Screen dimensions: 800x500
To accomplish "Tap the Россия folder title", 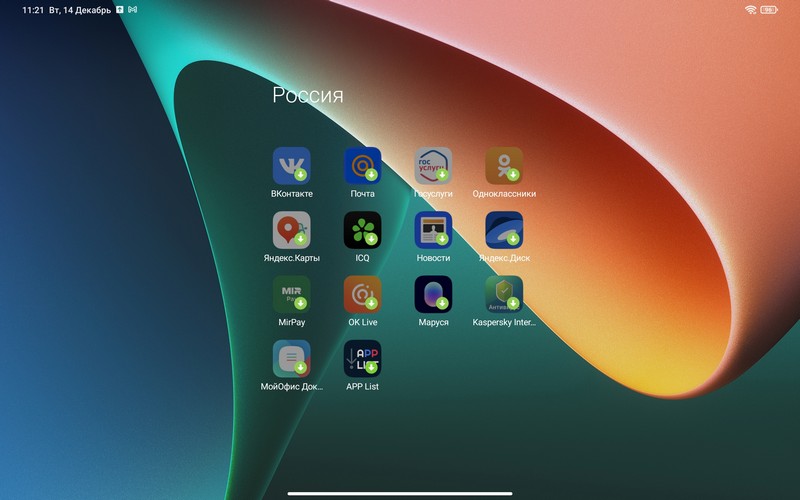I will (308, 96).
